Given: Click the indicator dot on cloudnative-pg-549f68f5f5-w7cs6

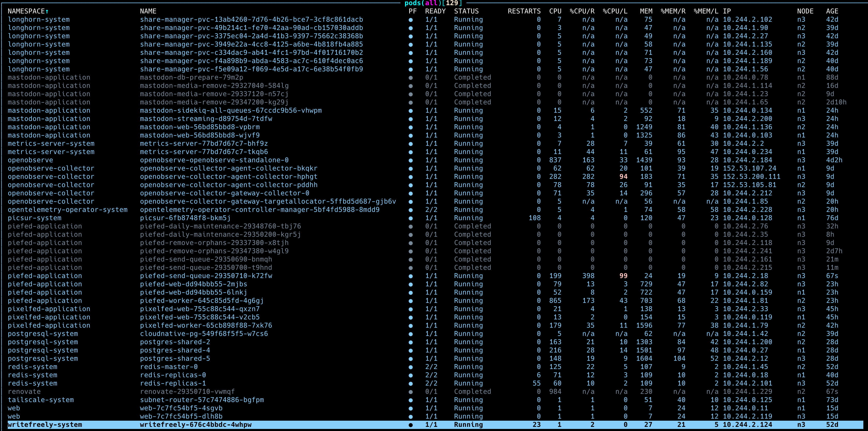Looking at the screenshot, I should (x=410, y=334).
